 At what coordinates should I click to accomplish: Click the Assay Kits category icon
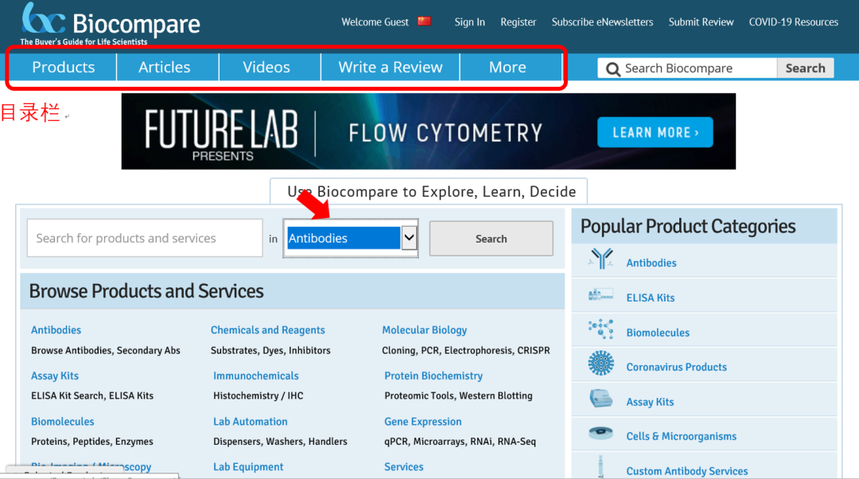[x=601, y=400]
